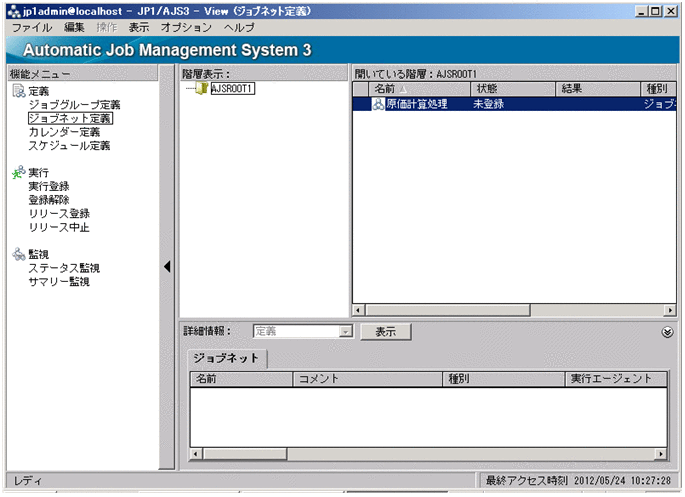
Task: Click the 種別 column header in detail table
Action: (x=504, y=379)
